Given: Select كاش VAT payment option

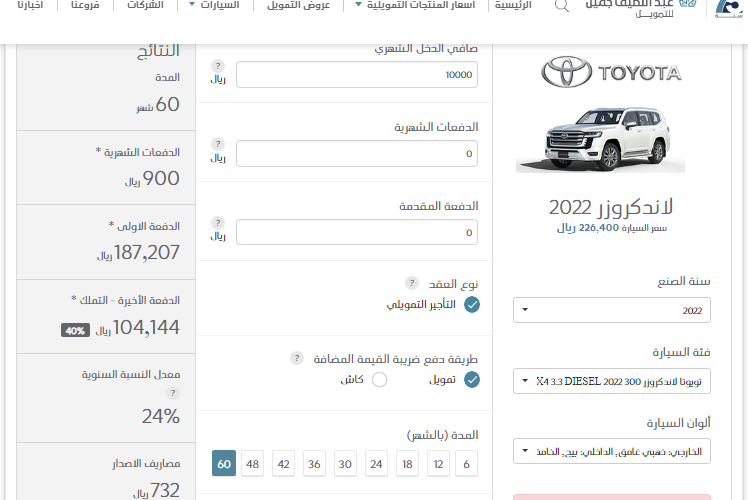Looking at the screenshot, I should (x=379, y=380).
